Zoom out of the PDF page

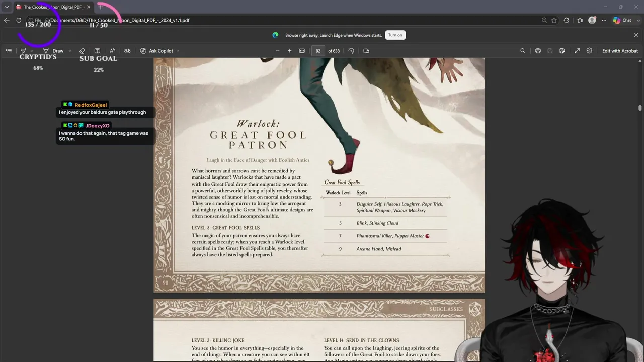277,51
